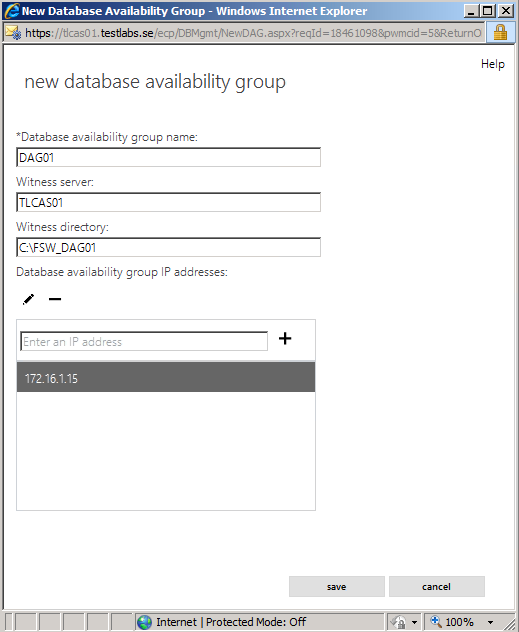Click the save button
The width and height of the screenshot is (519, 632).
tap(336, 586)
